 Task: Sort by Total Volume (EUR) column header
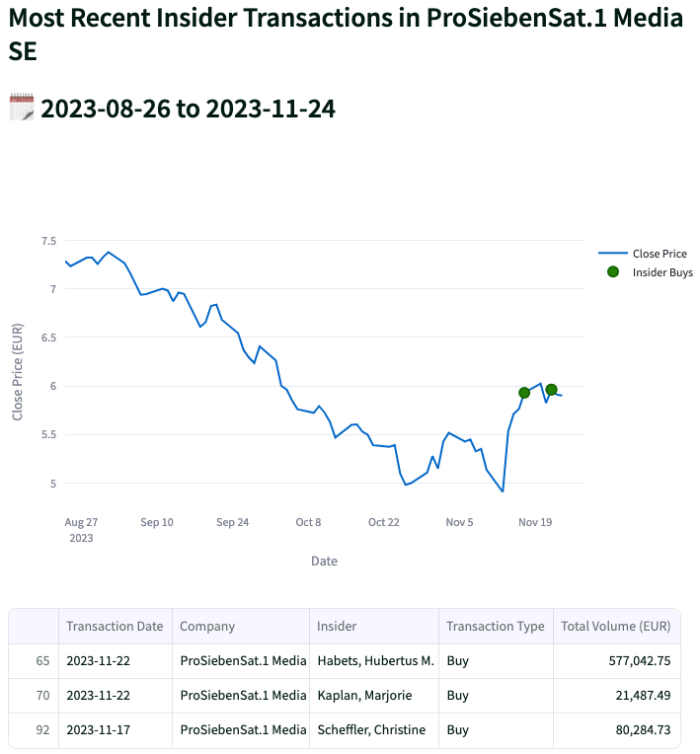pos(616,626)
